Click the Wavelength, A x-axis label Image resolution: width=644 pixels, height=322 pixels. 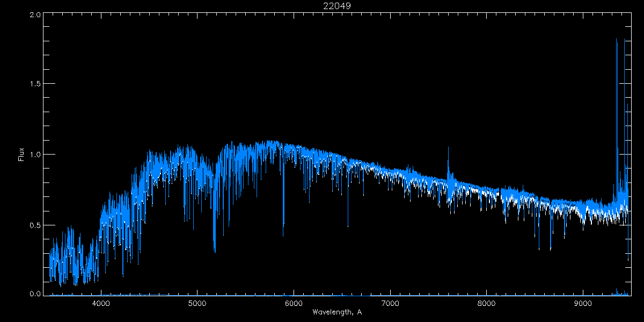point(336,312)
